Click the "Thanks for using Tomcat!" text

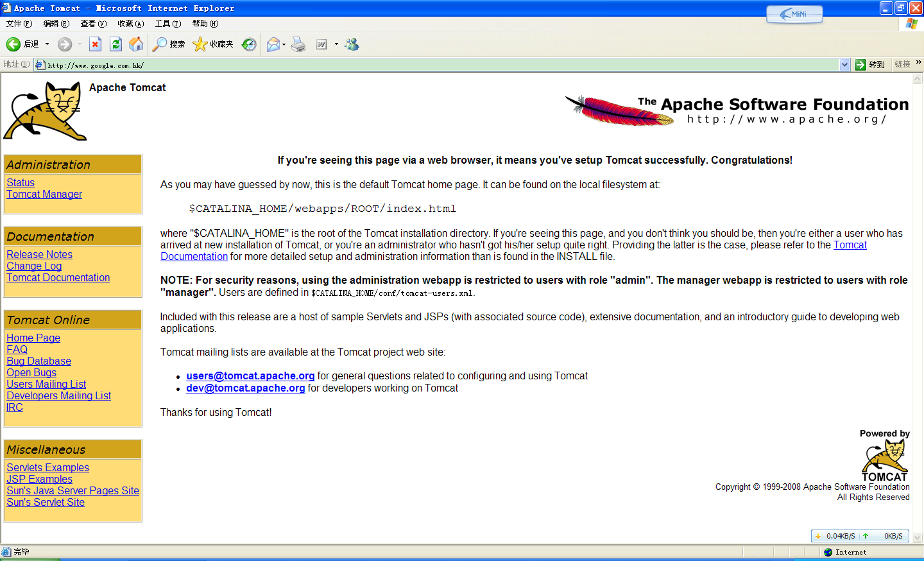pos(216,413)
